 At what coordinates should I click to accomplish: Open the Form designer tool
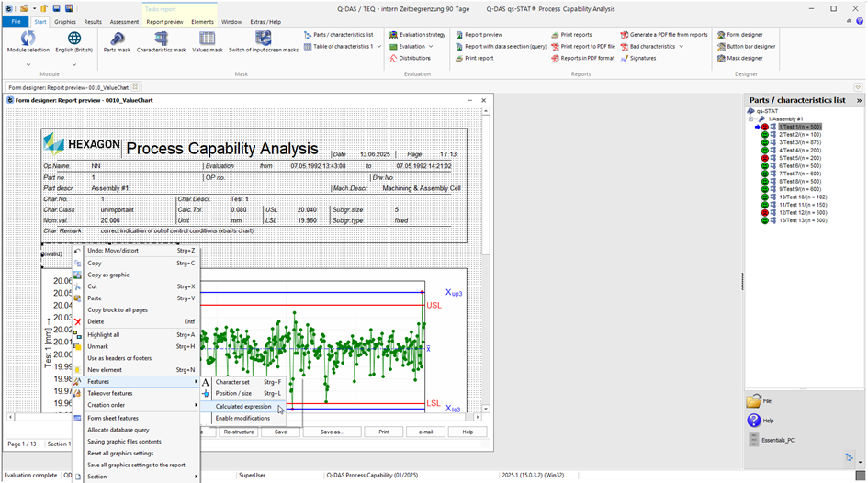(740, 34)
